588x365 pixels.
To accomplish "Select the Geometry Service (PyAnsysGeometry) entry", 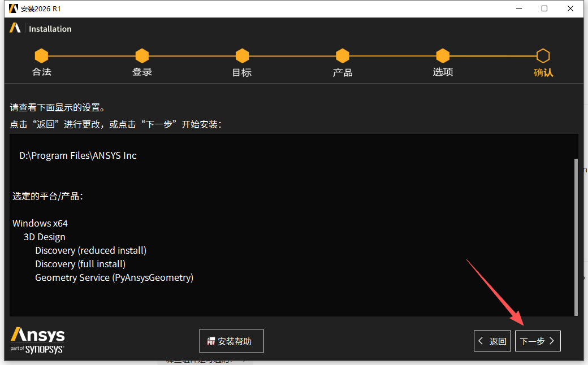I will [114, 277].
